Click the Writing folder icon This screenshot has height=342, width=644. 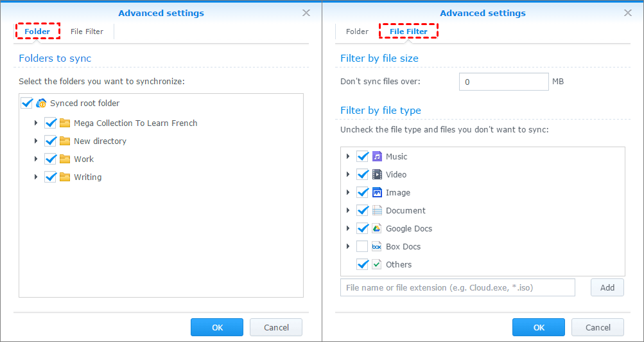point(65,177)
